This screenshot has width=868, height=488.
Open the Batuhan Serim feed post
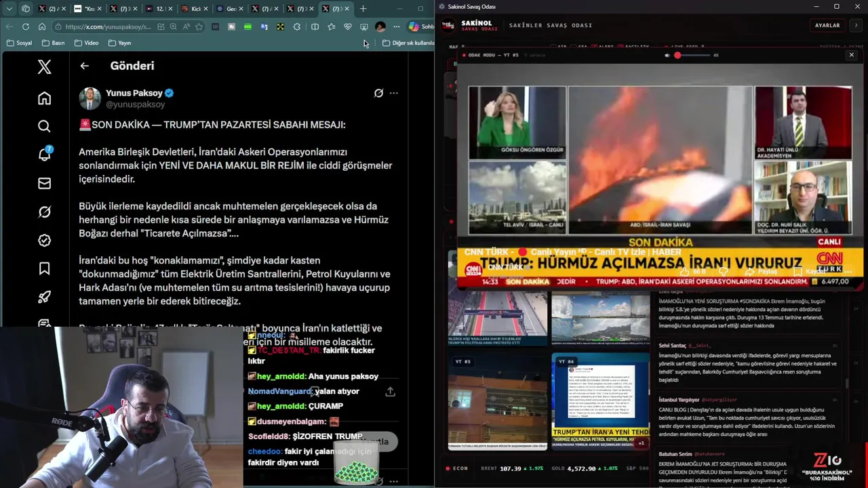click(747, 468)
